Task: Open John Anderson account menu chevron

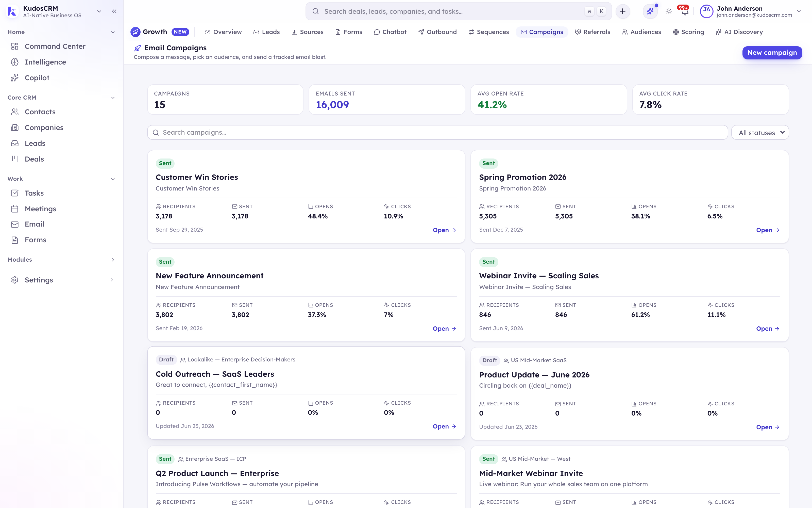Action: (x=799, y=11)
